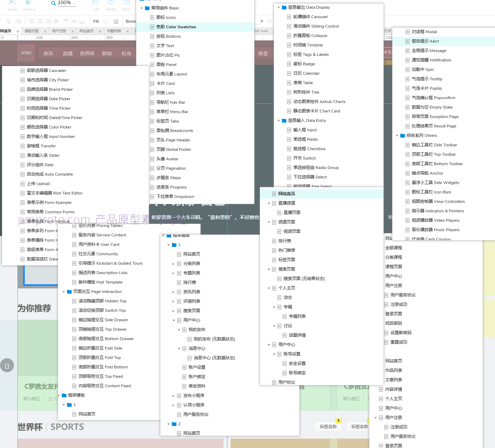Collapse the 页面交互 Page Interaction folder
This screenshot has width=495, height=448.
(64, 292)
